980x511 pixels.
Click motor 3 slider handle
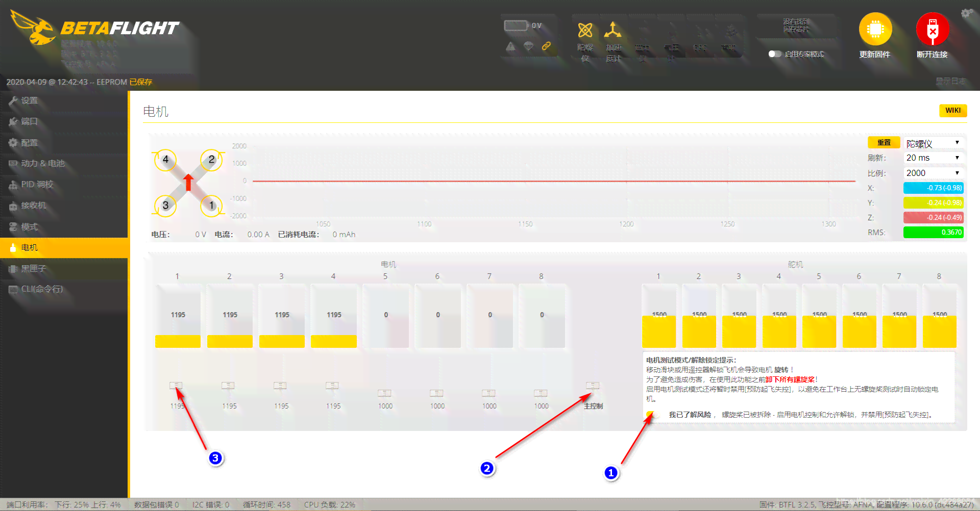[x=280, y=386]
